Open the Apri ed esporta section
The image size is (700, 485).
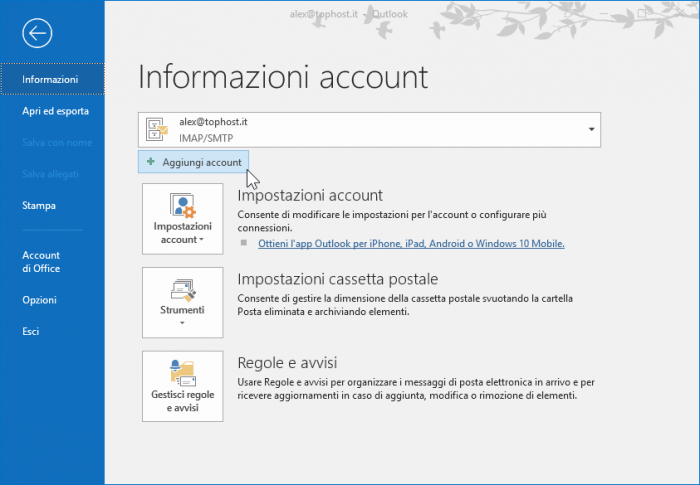[55, 111]
